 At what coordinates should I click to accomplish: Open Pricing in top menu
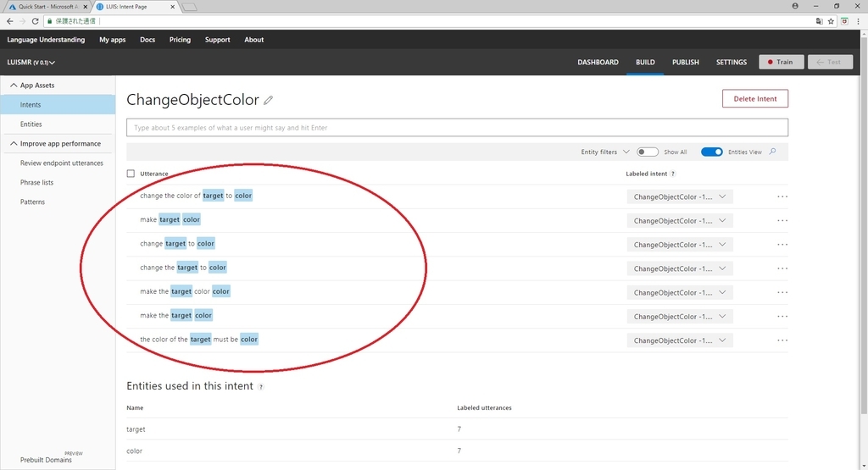click(x=180, y=40)
